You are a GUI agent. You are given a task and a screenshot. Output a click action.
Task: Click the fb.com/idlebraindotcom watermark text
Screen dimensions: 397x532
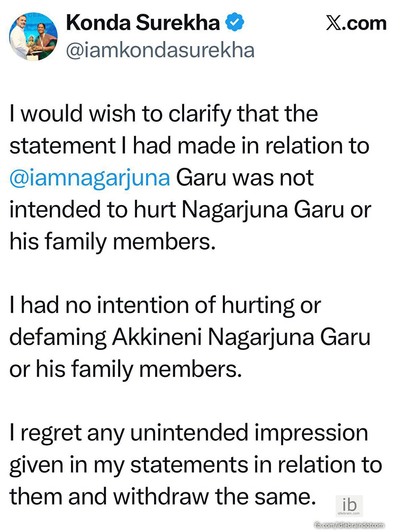coord(356,525)
